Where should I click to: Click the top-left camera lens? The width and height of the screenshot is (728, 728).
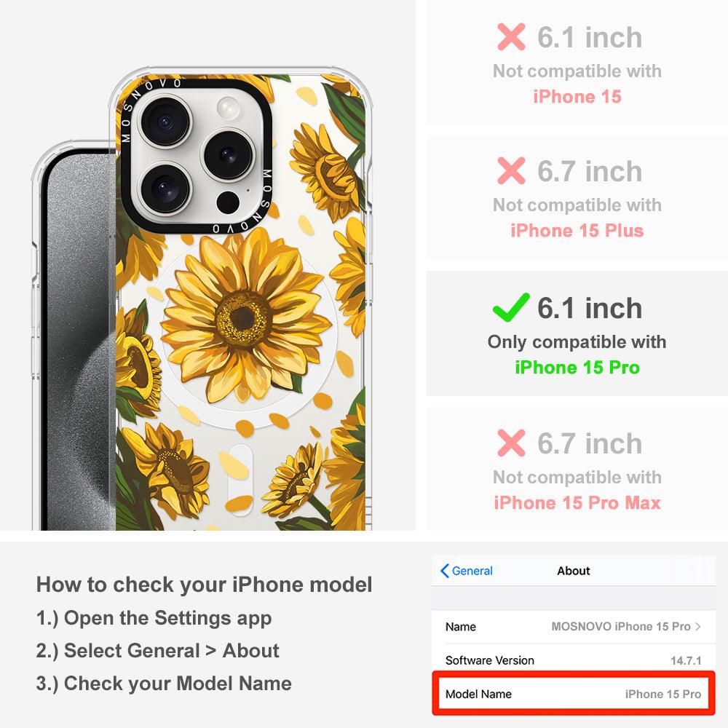point(165,122)
